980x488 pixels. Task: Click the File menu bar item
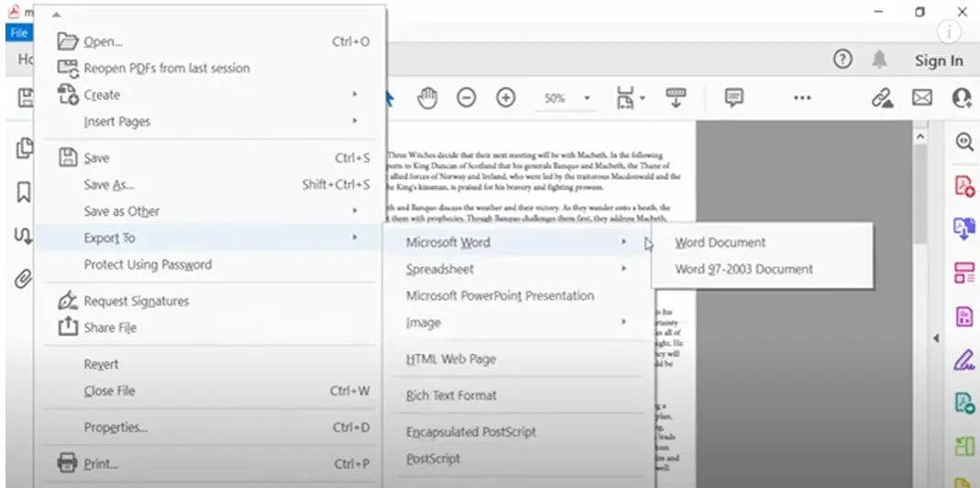18,33
